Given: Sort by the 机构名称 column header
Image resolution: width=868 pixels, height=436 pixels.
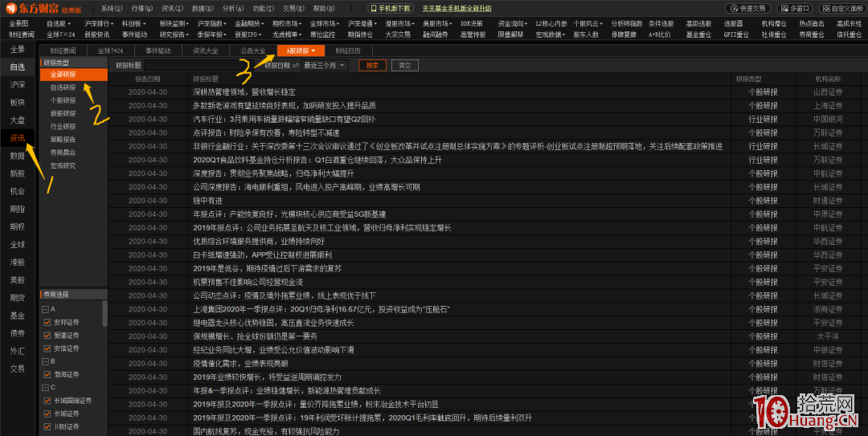Looking at the screenshot, I should [828, 79].
